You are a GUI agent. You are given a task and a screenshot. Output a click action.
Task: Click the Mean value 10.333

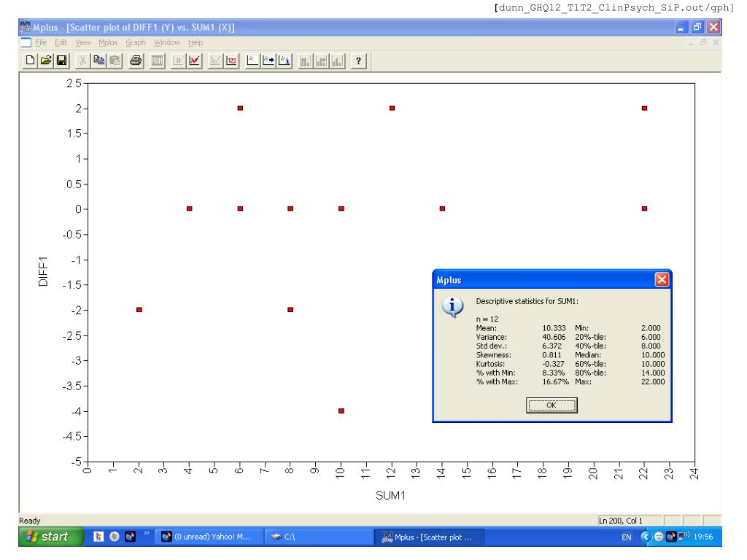click(x=554, y=328)
